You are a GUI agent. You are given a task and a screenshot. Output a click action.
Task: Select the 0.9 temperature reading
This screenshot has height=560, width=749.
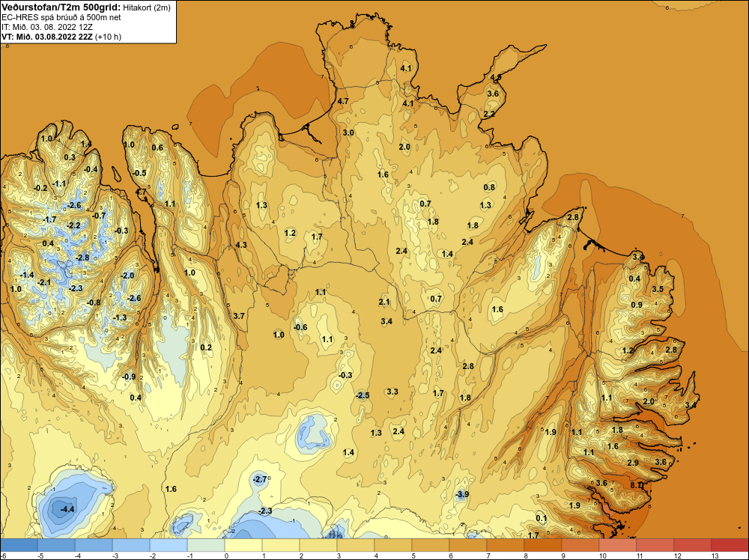pyautogui.click(x=637, y=305)
